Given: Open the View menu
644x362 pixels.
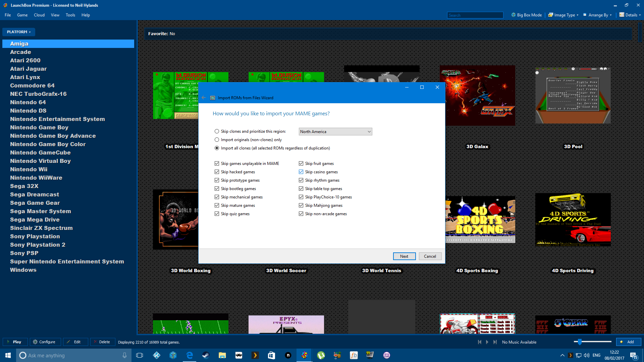Looking at the screenshot, I should tap(55, 15).
